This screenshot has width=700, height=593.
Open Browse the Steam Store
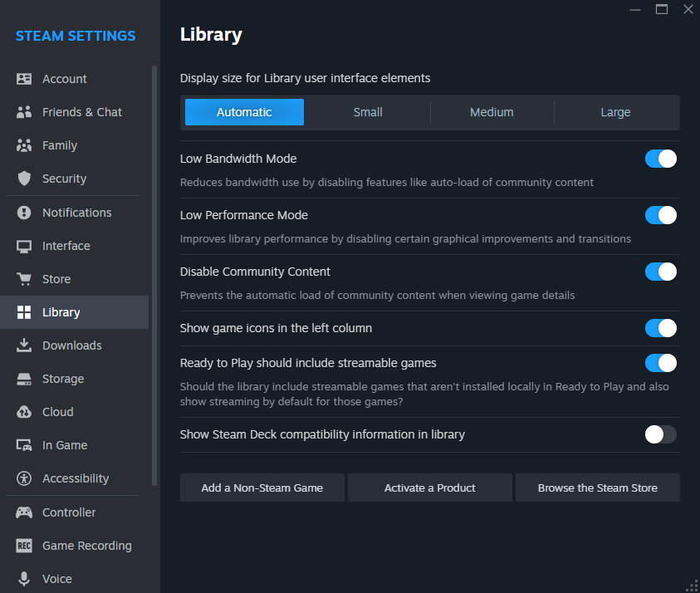click(598, 488)
